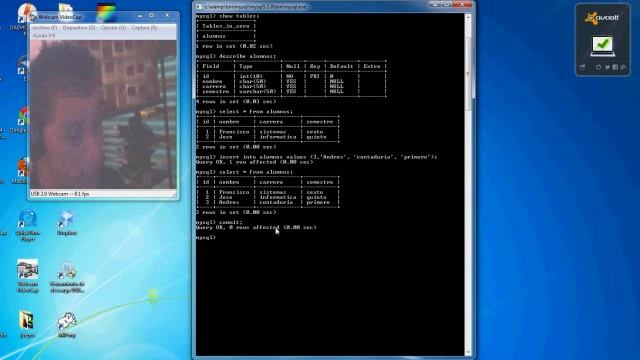This screenshot has width=640, height=360.
Task: Click the avast! logo in the gadget
Action: (x=602, y=18)
